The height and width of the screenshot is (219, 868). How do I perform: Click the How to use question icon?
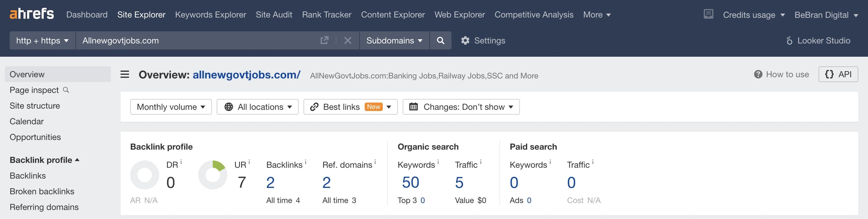coord(758,74)
